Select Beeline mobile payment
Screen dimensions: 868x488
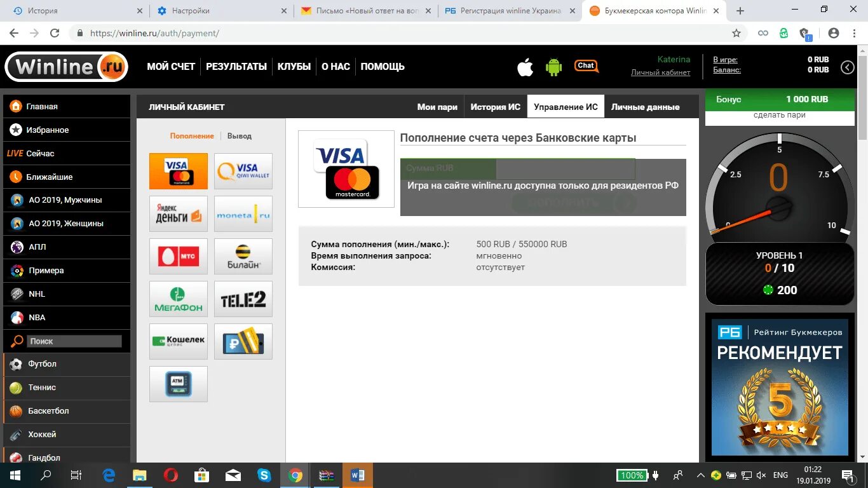click(243, 256)
